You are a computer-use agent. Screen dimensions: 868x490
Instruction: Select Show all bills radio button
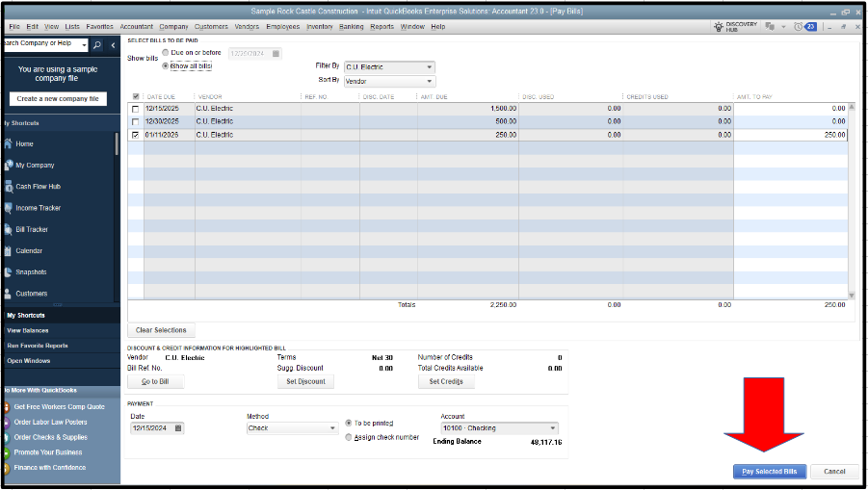tap(166, 65)
